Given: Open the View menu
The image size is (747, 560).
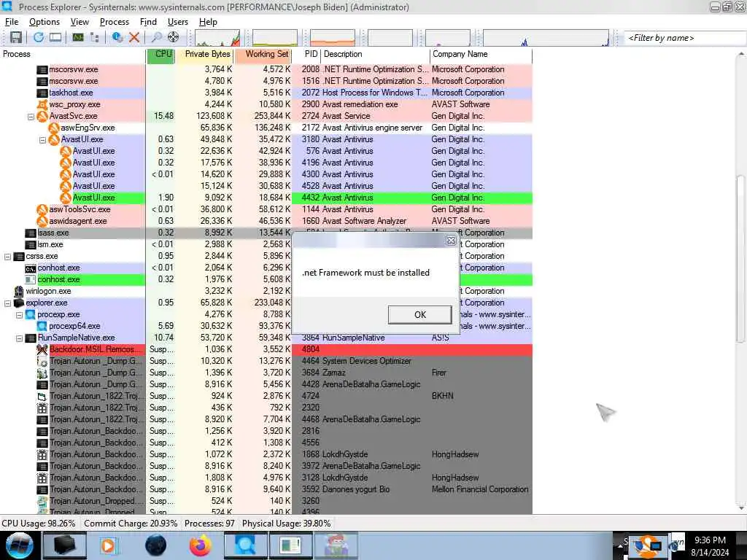Looking at the screenshot, I should 80,22.
